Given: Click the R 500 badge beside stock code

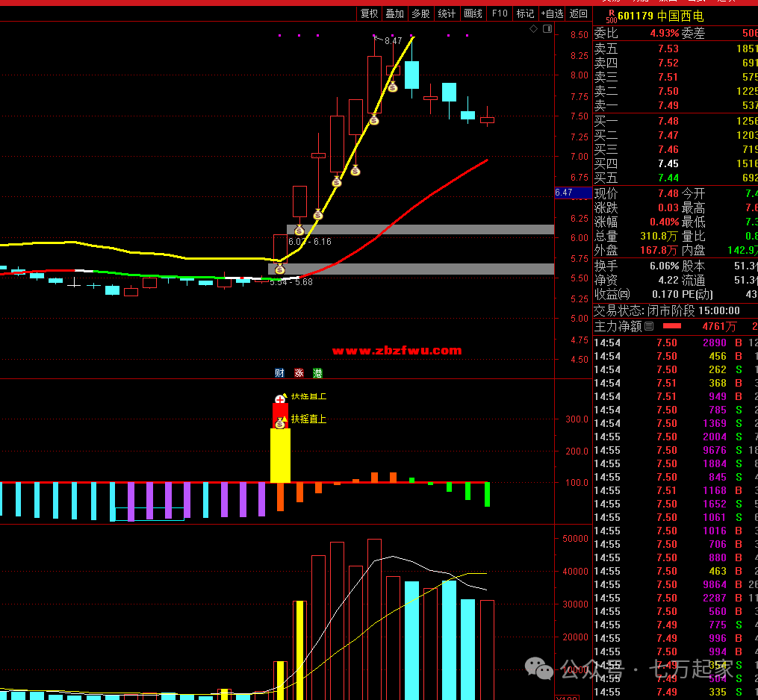Looking at the screenshot, I should coord(611,16).
